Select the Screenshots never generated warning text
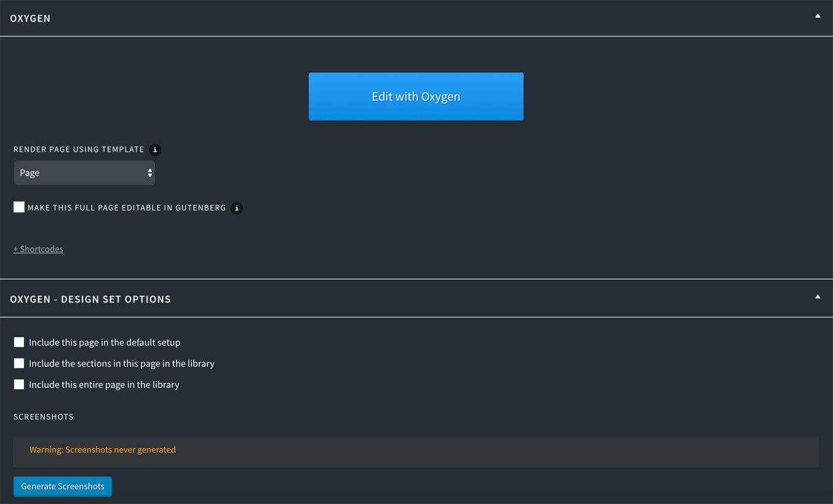This screenshot has height=504, width=833. coord(103,450)
